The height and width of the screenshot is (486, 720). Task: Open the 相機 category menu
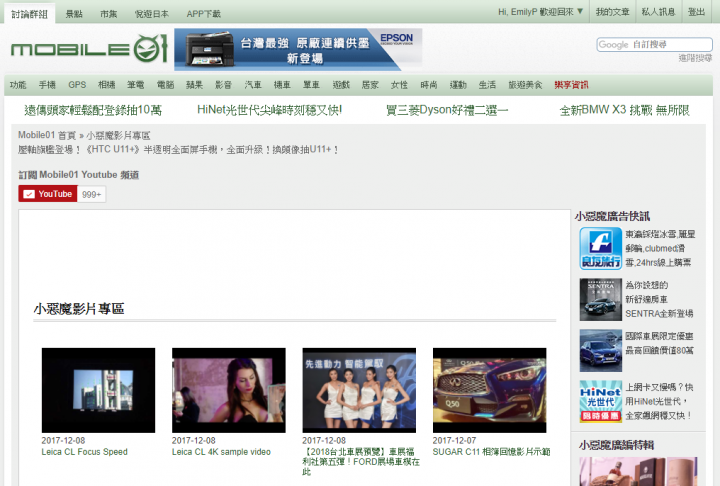(x=107, y=85)
